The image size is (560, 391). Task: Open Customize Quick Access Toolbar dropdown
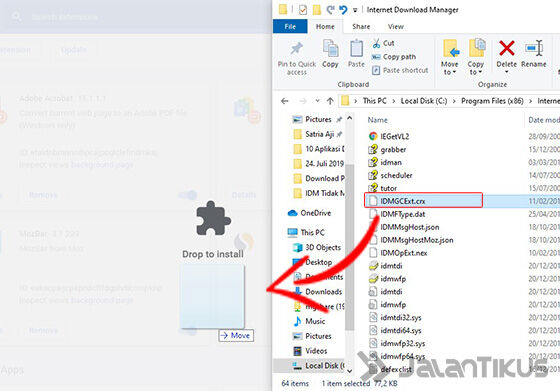pos(355,10)
